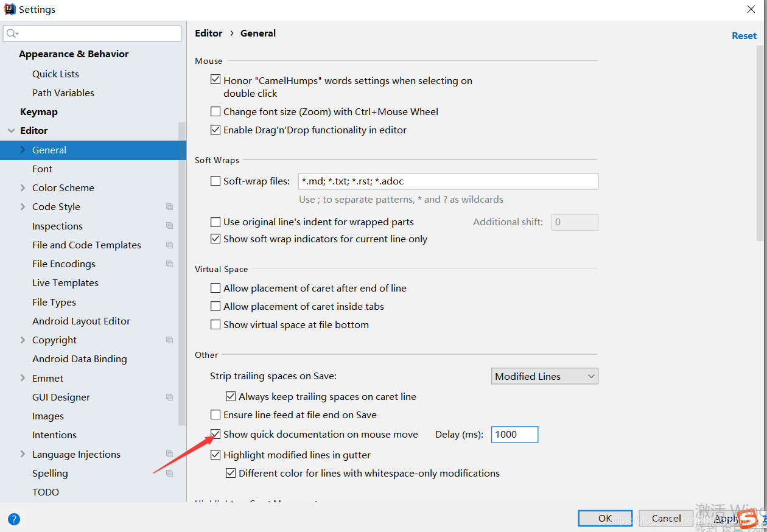The width and height of the screenshot is (767, 532).
Task: Toggle Show quick documentation on mouse move
Action: point(215,434)
